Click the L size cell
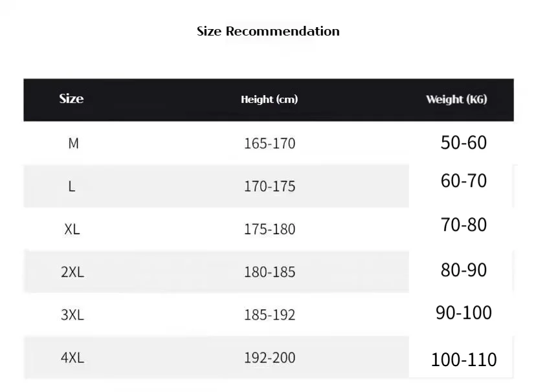 71,187
